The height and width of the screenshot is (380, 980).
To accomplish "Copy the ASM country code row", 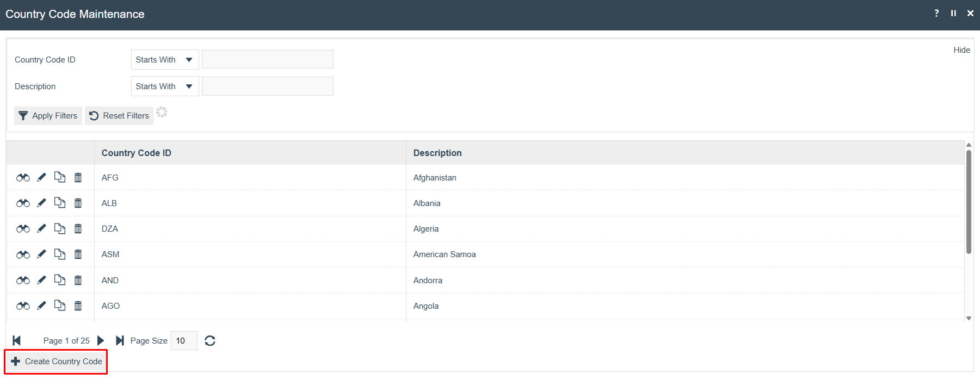I will click(x=60, y=254).
